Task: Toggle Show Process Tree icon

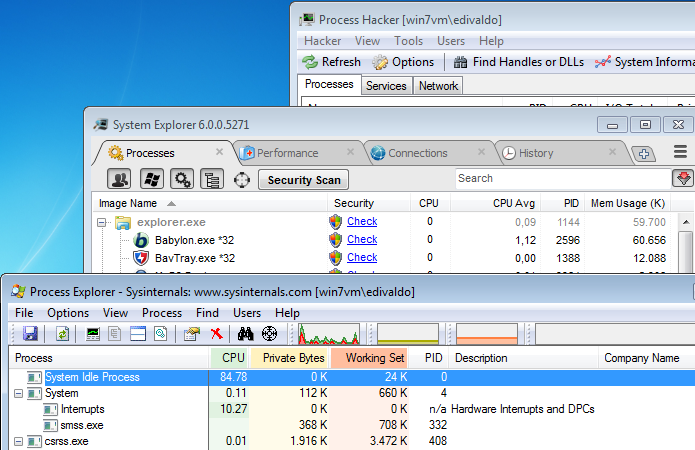Action: coord(114,333)
